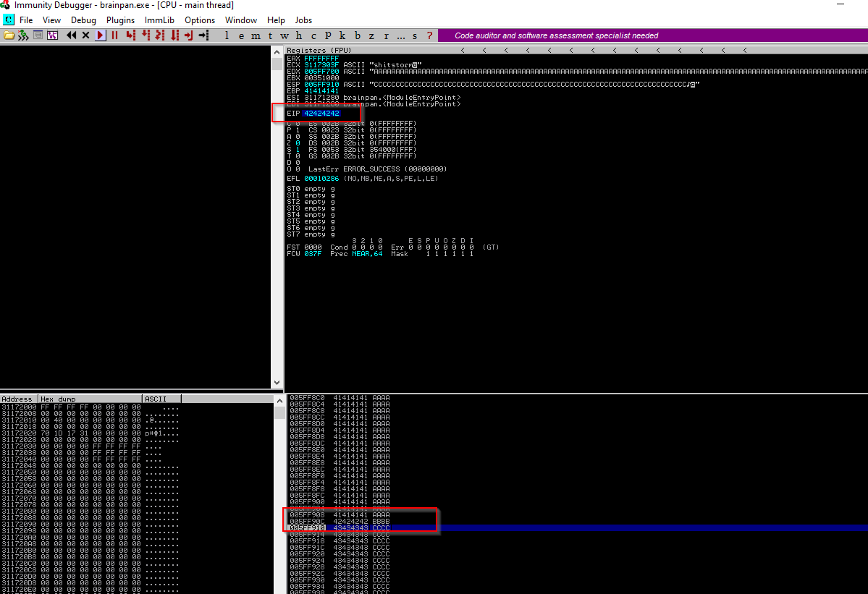Pause execution with the red pause icon
This screenshot has height=594, width=868.
point(114,35)
